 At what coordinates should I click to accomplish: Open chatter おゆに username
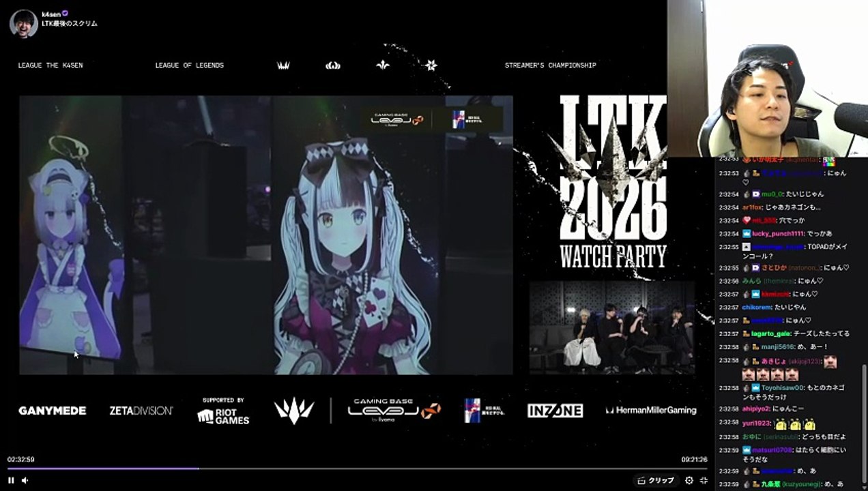click(x=751, y=436)
